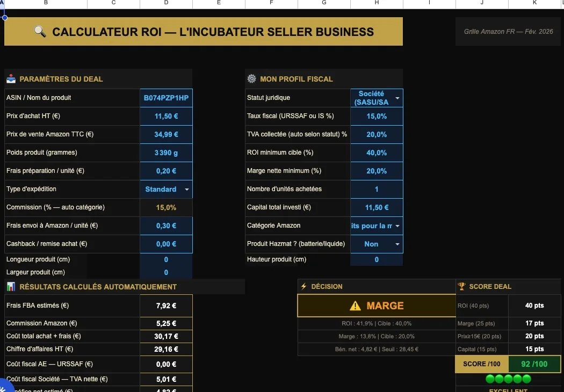The width and height of the screenshot is (564, 392).
Task: Click the Commission Amazon value 5,25 €
Action: click(x=166, y=323)
